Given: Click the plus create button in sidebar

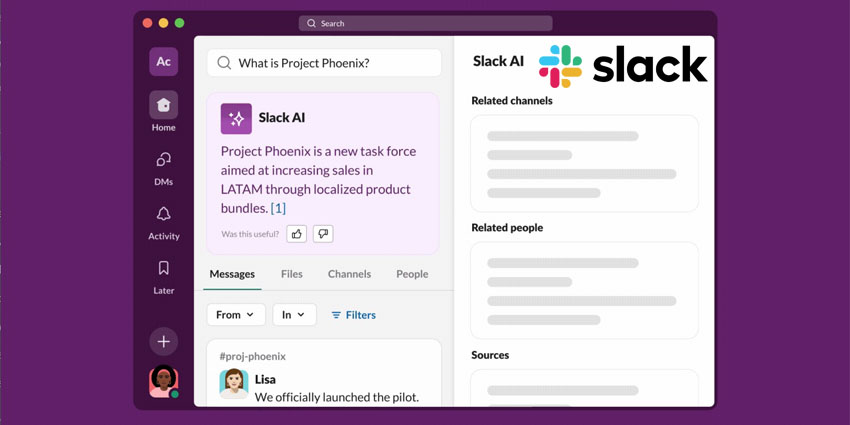Looking at the screenshot, I should 164,342.
